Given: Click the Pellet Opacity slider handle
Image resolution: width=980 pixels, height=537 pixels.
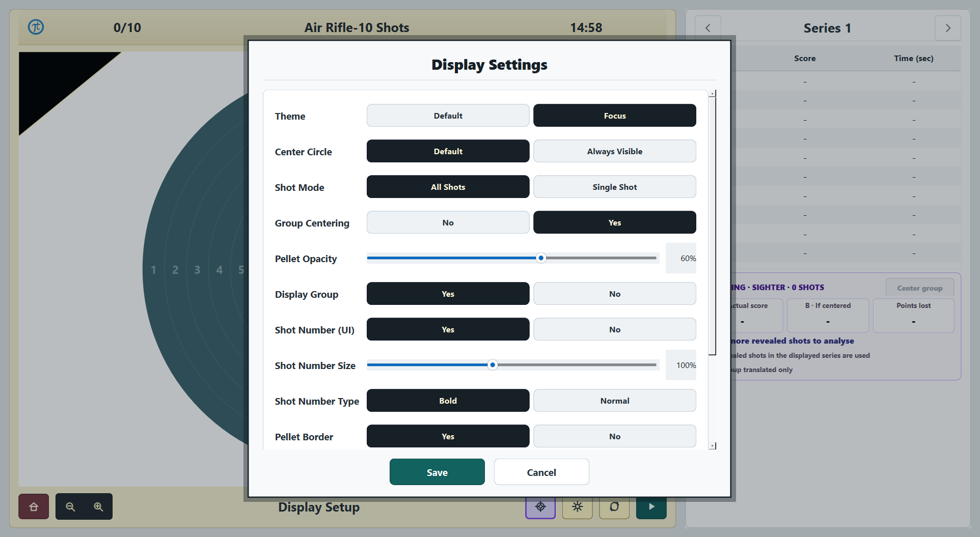Looking at the screenshot, I should [x=541, y=258].
